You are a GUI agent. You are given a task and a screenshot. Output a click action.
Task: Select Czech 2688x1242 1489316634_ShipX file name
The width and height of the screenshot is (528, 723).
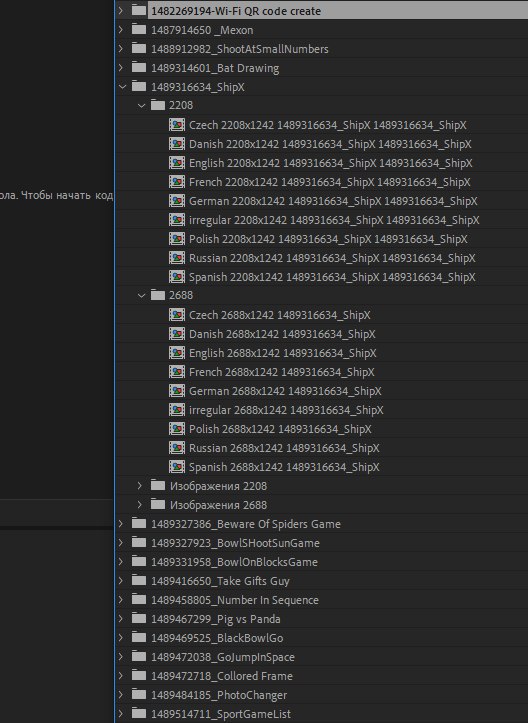coord(279,315)
